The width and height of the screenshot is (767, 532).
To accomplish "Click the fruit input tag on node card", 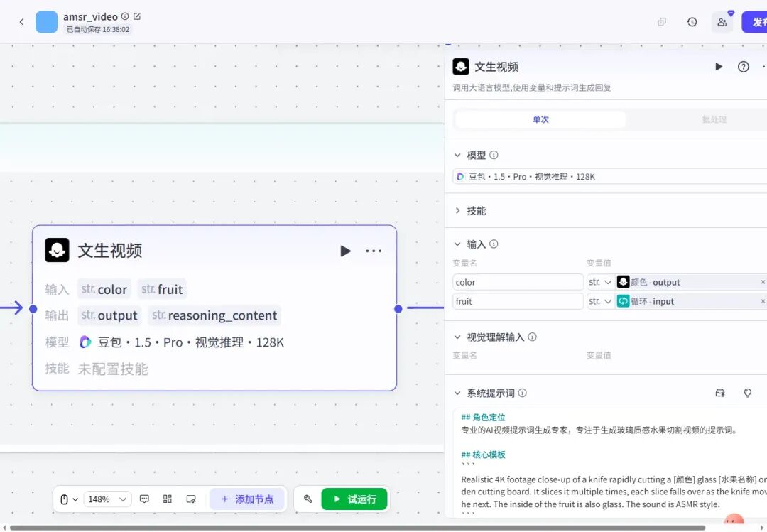I will point(162,289).
